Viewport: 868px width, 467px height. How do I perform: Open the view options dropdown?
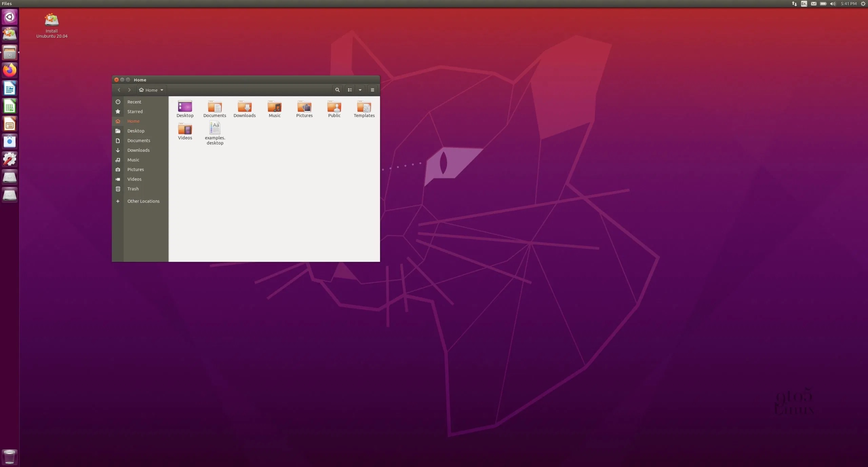(360, 90)
